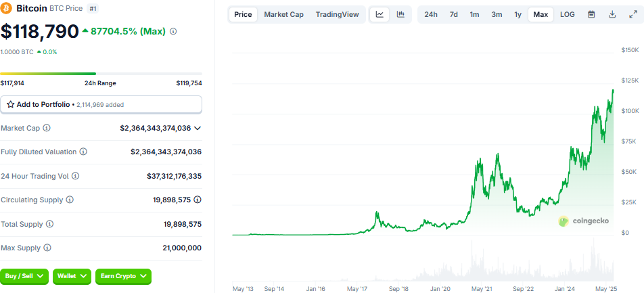644x293 pixels.
Task: Switch to the Market Cap chart tab
Action: (x=284, y=14)
